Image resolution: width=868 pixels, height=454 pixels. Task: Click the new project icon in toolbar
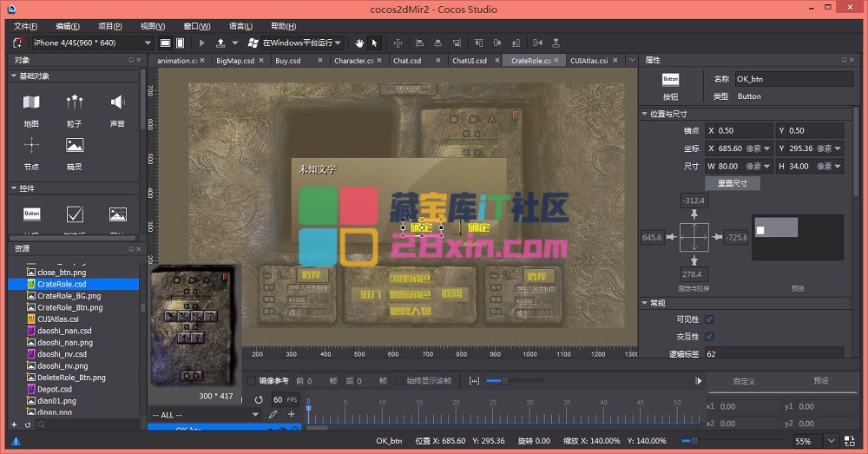tap(17, 43)
